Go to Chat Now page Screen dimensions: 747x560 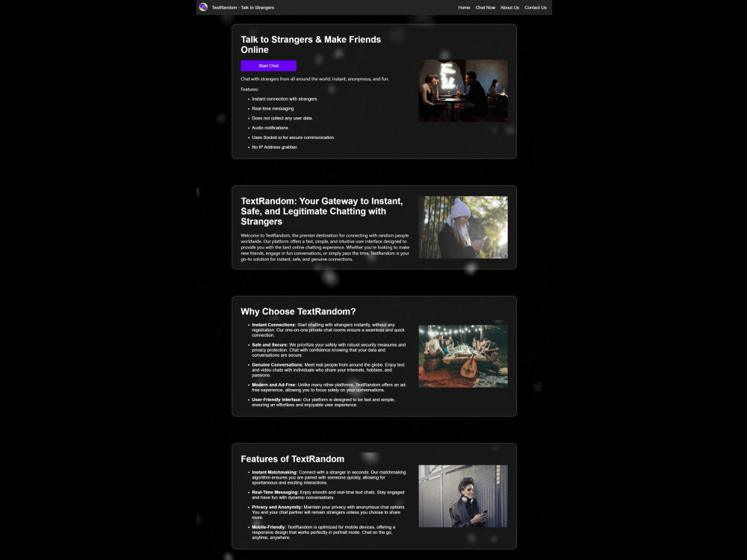point(485,7)
